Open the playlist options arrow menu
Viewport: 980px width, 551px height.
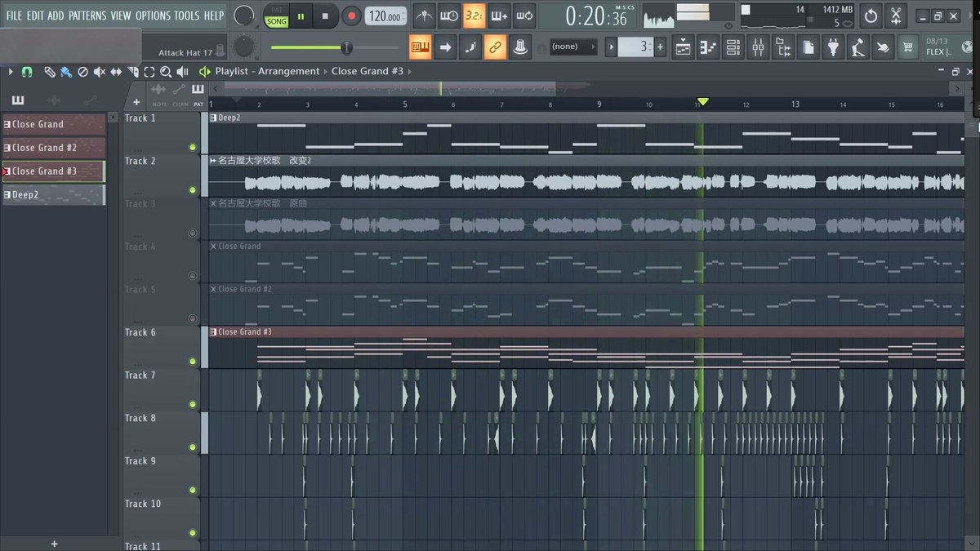pyautogui.click(x=11, y=72)
